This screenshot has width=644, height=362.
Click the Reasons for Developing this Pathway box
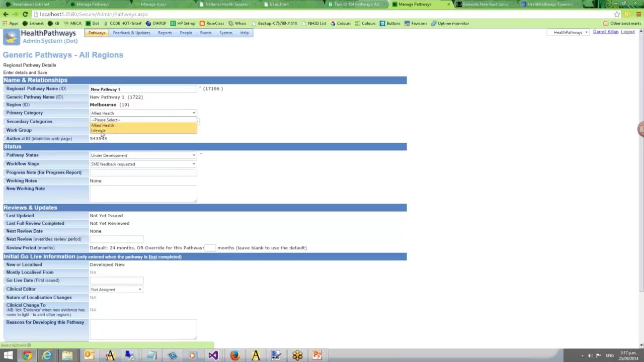click(x=143, y=329)
